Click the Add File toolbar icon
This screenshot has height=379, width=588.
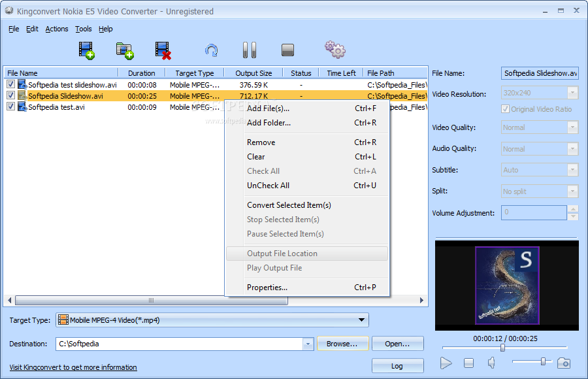87,50
